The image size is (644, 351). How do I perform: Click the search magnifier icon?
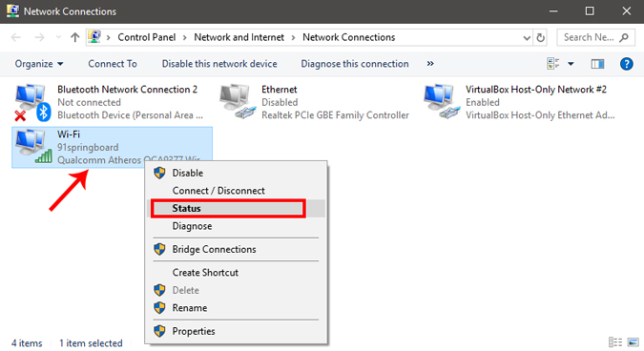[624, 38]
